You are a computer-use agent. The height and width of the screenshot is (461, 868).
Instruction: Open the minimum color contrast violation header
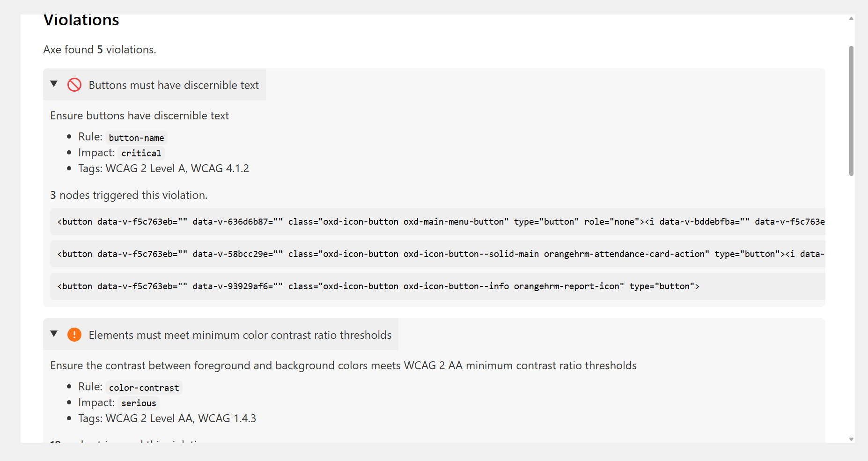point(241,335)
